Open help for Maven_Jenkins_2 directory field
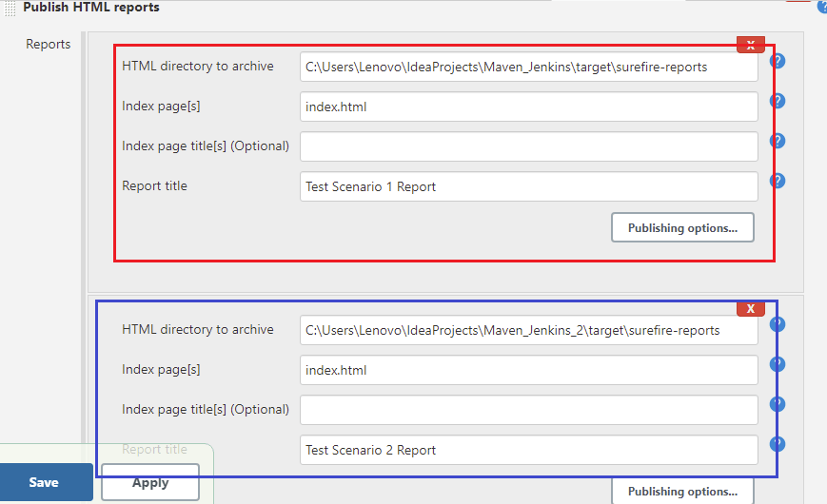 778,324
